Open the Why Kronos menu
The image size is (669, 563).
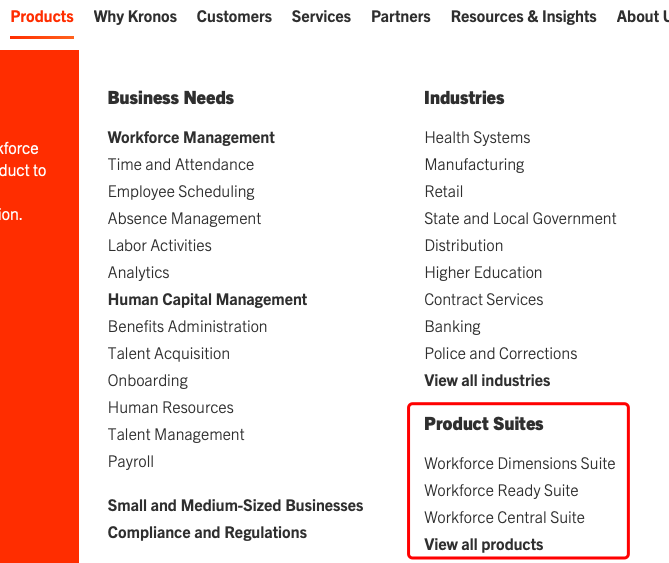tap(135, 17)
